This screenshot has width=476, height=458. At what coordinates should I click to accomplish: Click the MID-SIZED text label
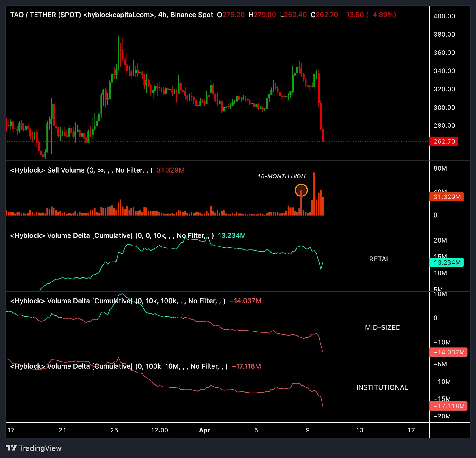coord(383,327)
